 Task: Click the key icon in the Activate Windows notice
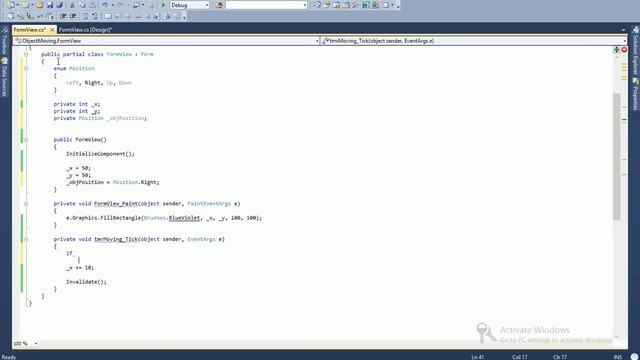[x=485, y=333]
